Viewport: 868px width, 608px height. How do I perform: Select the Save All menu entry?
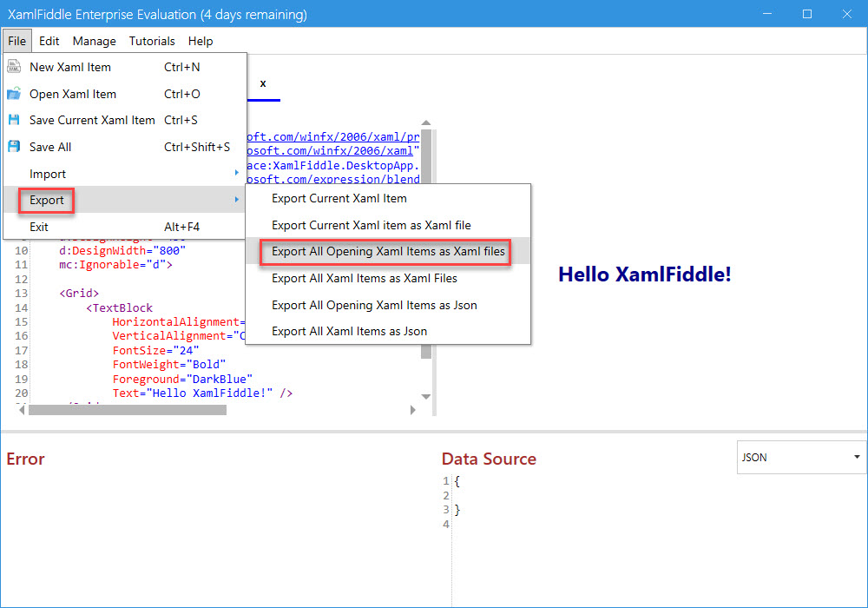[x=124, y=147]
